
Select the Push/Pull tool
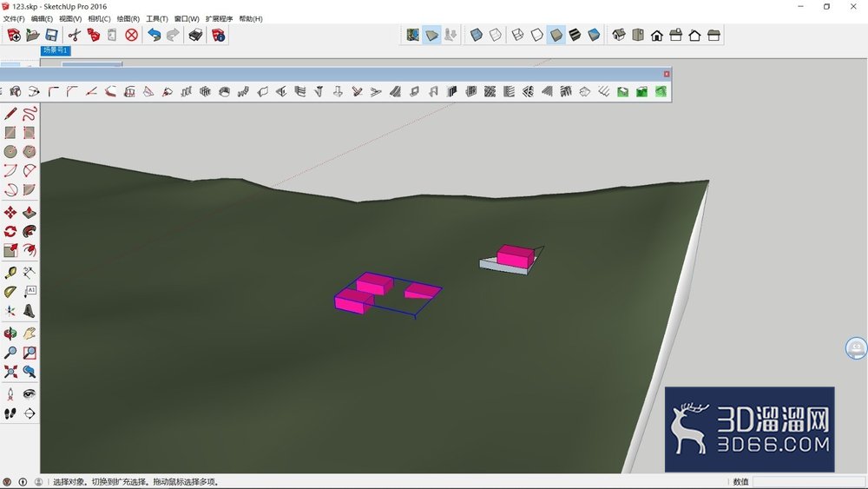pyautogui.click(x=30, y=213)
